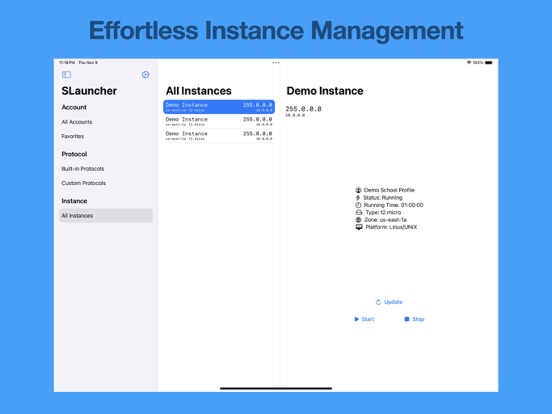Screen dimensions: 552x414
Task: Select the second Demo Instance row
Action: click(x=219, y=121)
